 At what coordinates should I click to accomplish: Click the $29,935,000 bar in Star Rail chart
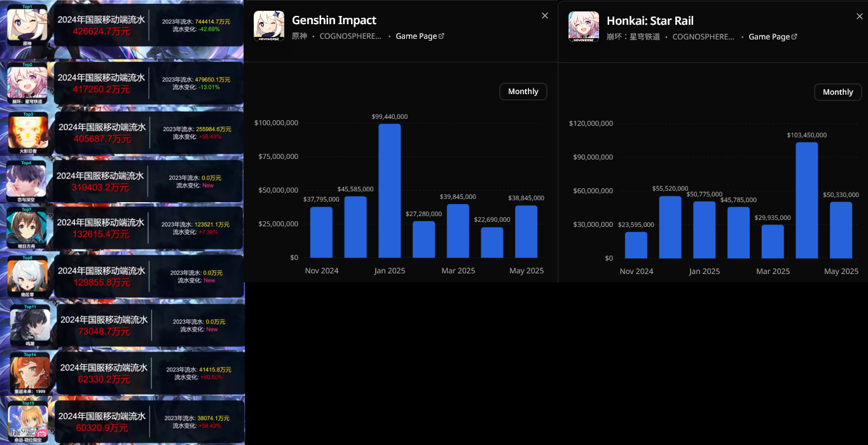point(773,242)
